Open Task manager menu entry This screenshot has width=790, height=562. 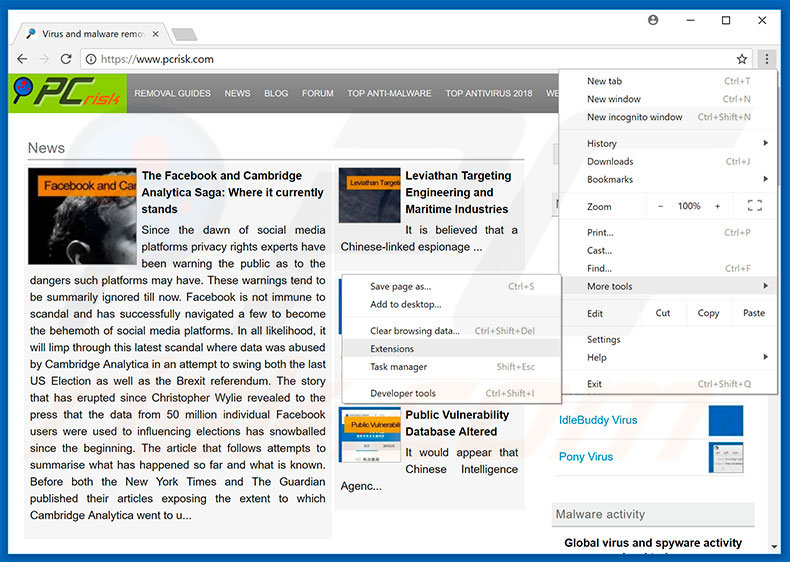coord(398,367)
